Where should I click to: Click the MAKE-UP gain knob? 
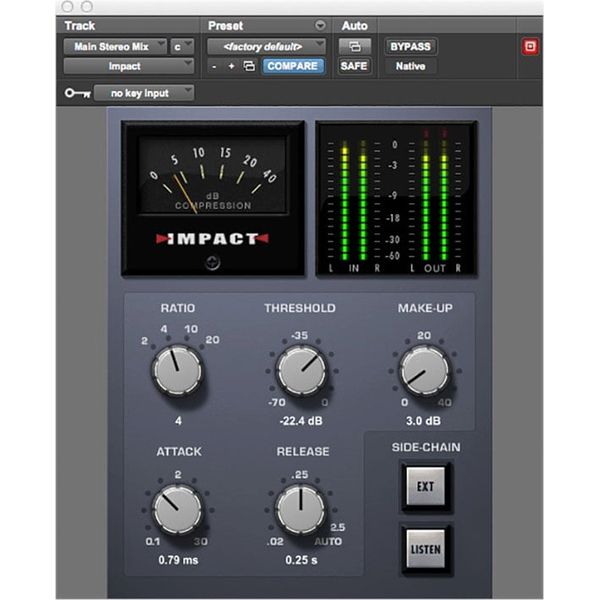coord(424,371)
